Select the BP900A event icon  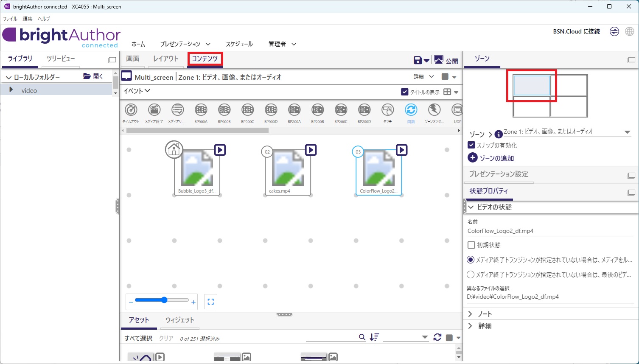tap(201, 110)
